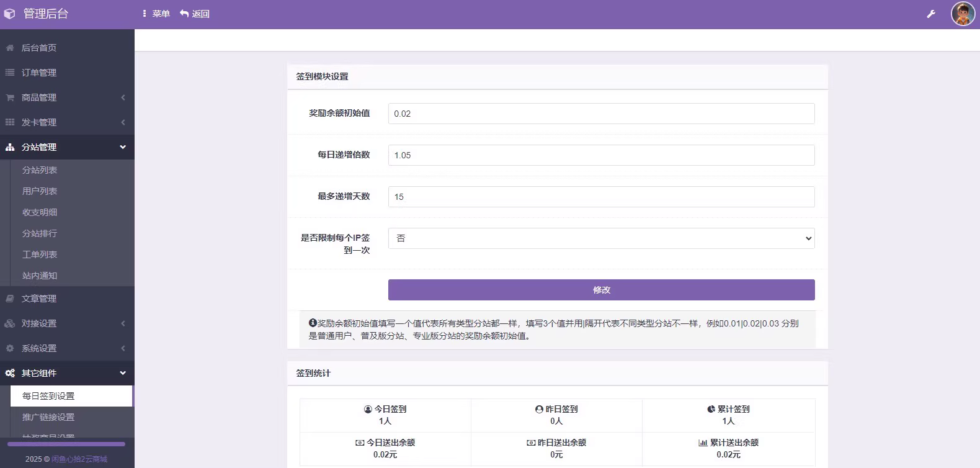
Task: Click the 0.02元 value under 今日送出余额
Action: pos(385,454)
